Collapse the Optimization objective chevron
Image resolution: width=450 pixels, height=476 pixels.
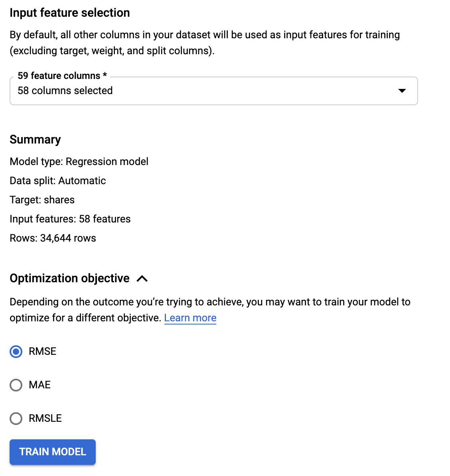(142, 279)
